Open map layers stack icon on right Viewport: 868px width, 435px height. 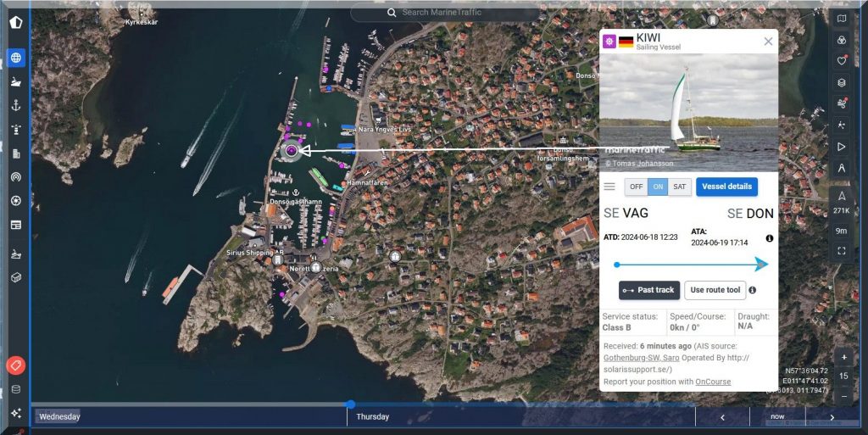pyautogui.click(x=841, y=82)
